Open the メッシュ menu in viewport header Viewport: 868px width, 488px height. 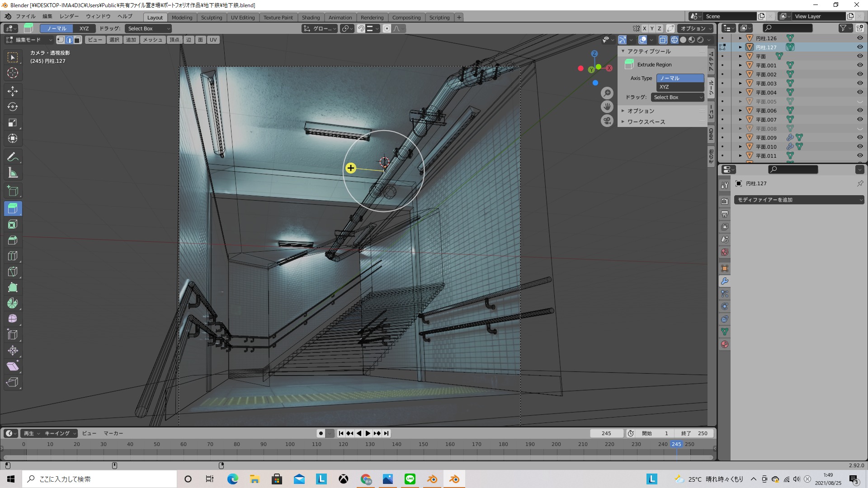click(152, 40)
